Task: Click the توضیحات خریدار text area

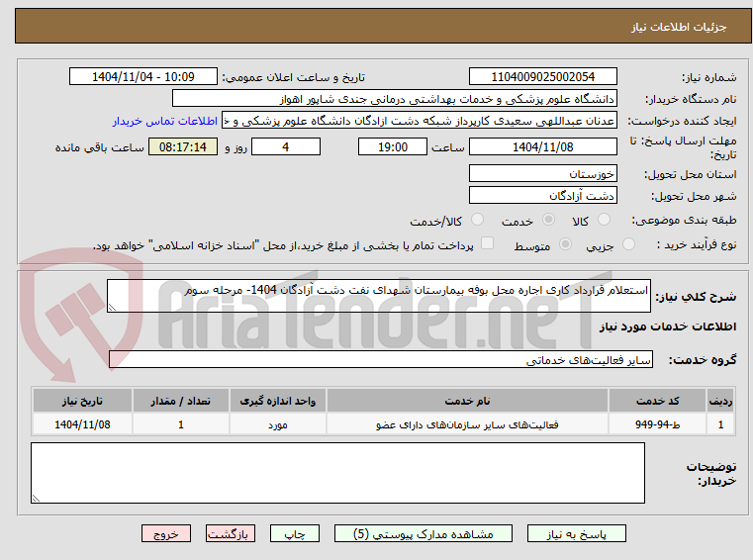Action: click(x=337, y=473)
